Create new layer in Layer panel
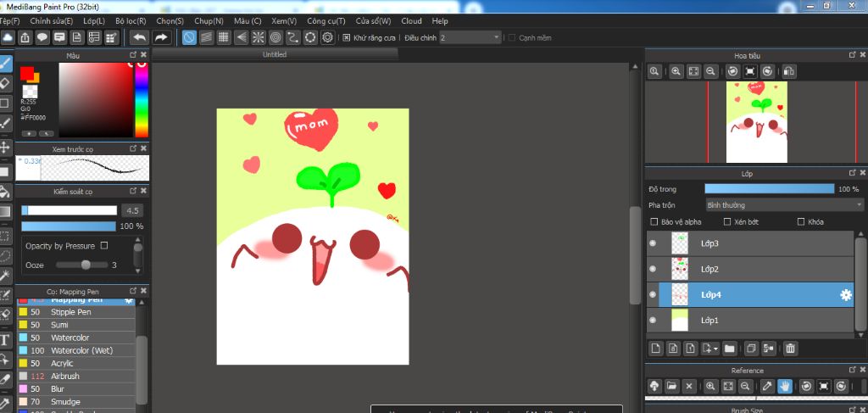 655,349
